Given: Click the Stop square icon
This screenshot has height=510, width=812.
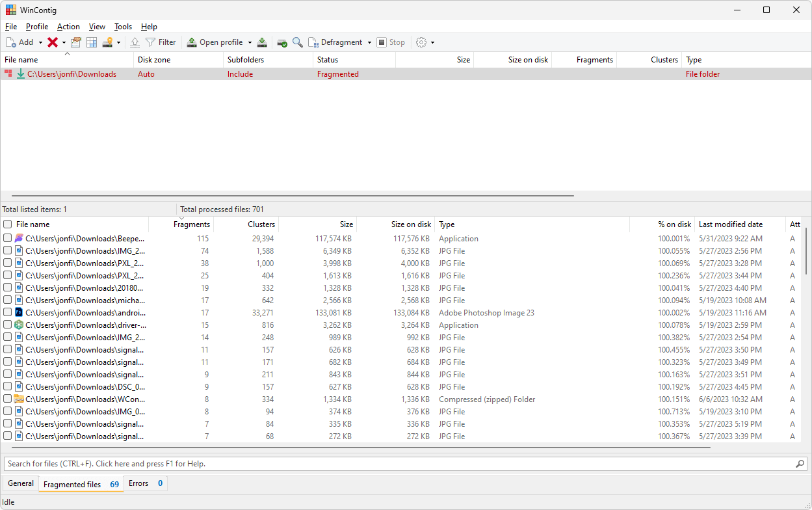Looking at the screenshot, I should click(382, 42).
